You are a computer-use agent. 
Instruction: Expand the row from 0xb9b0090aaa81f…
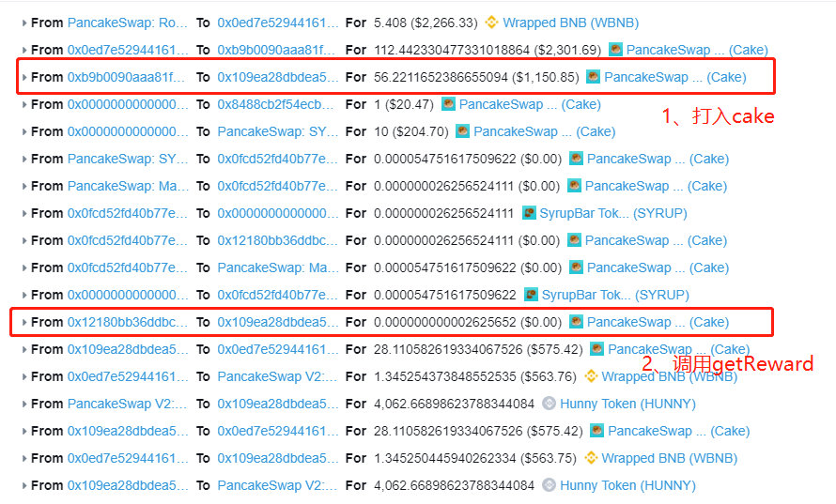click(24, 77)
